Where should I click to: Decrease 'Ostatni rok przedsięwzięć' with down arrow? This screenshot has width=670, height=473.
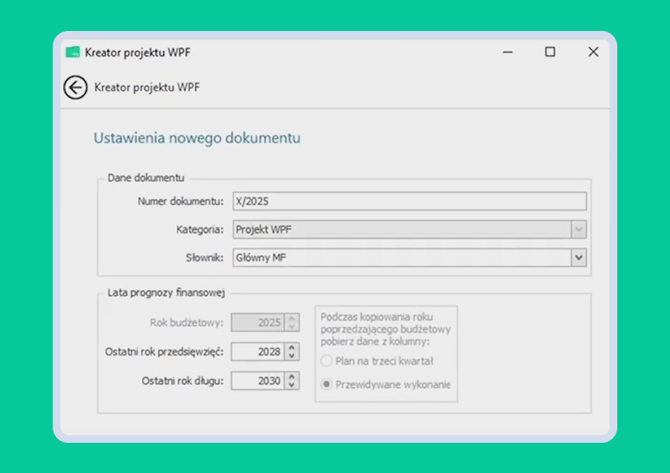pyautogui.click(x=291, y=356)
